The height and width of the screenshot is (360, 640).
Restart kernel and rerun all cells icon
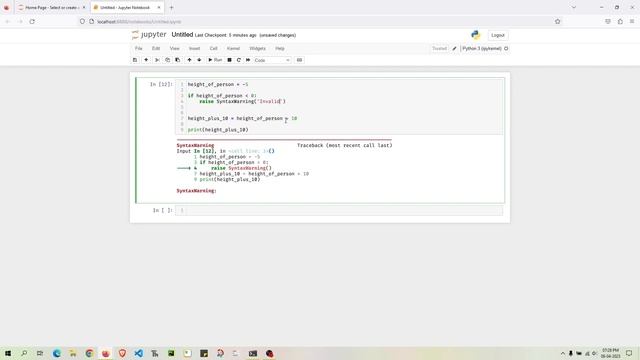[248, 60]
